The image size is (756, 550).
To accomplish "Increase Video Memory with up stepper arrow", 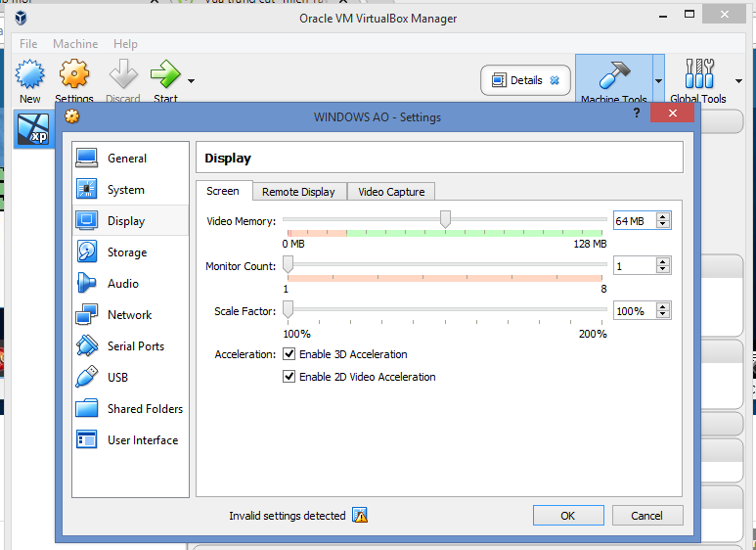I will pos(663,216).
